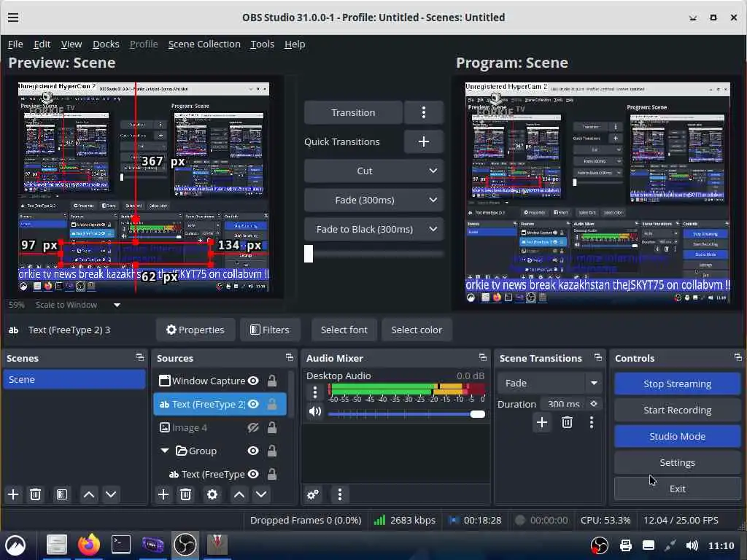Viewport: 747px width, 560px height.
Task: Click the Exit button
Action: (x=677, y=489)
